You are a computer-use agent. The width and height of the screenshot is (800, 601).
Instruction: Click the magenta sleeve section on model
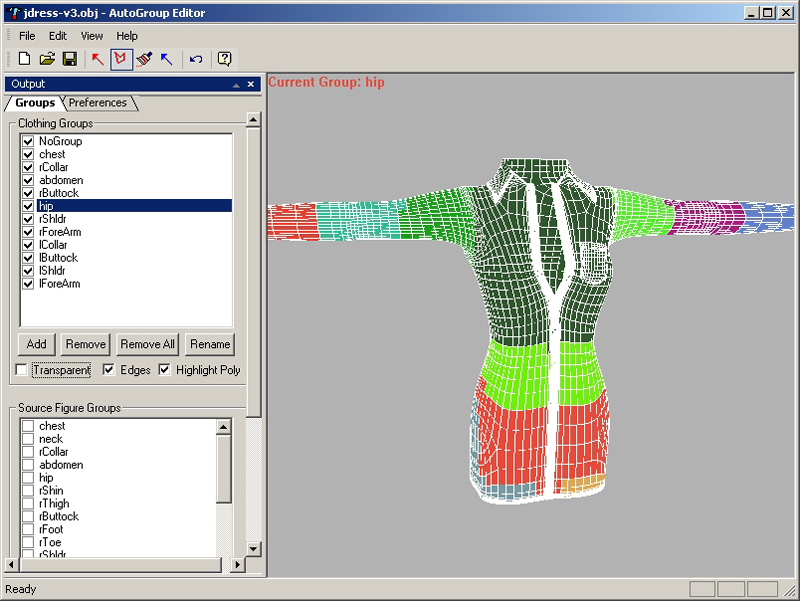707,217
